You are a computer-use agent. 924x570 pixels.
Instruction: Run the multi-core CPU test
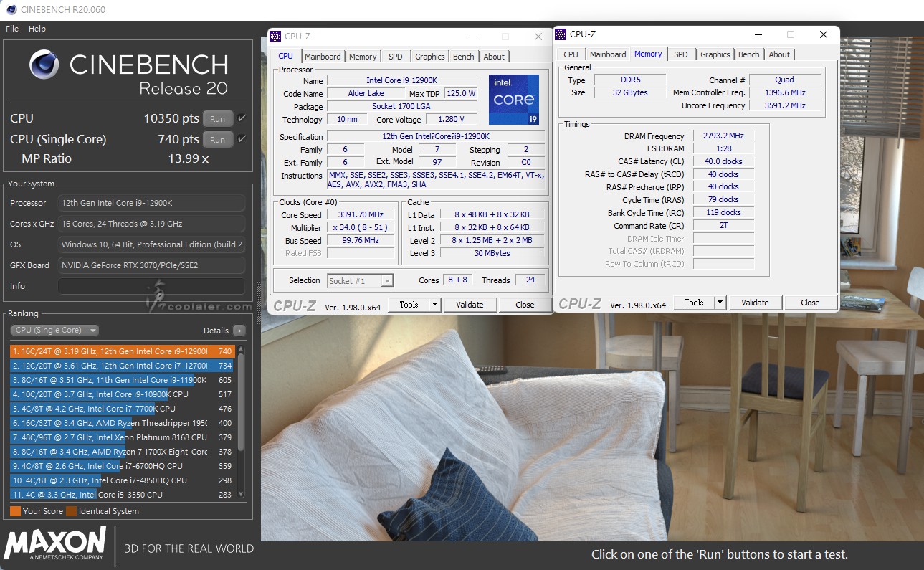218,119
